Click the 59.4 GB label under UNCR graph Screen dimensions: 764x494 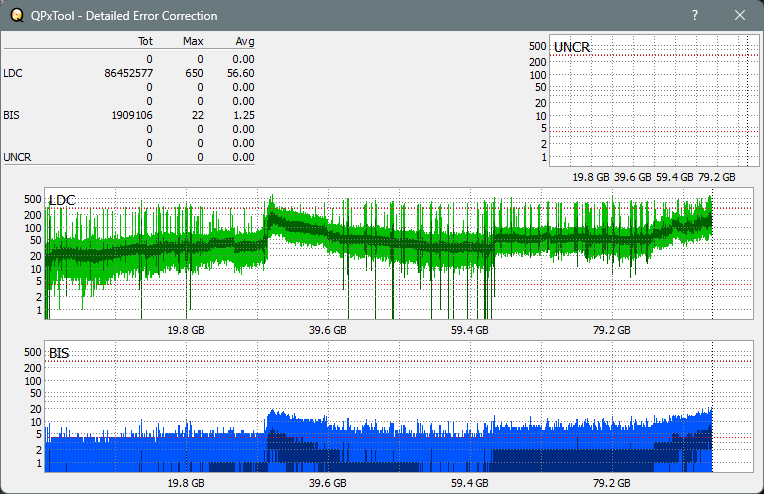674,177
